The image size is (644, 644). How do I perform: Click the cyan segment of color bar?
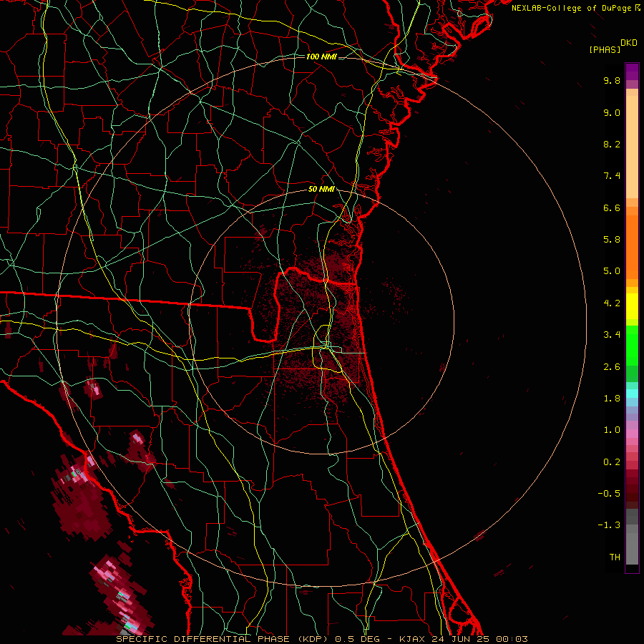(x=632, y=394)
